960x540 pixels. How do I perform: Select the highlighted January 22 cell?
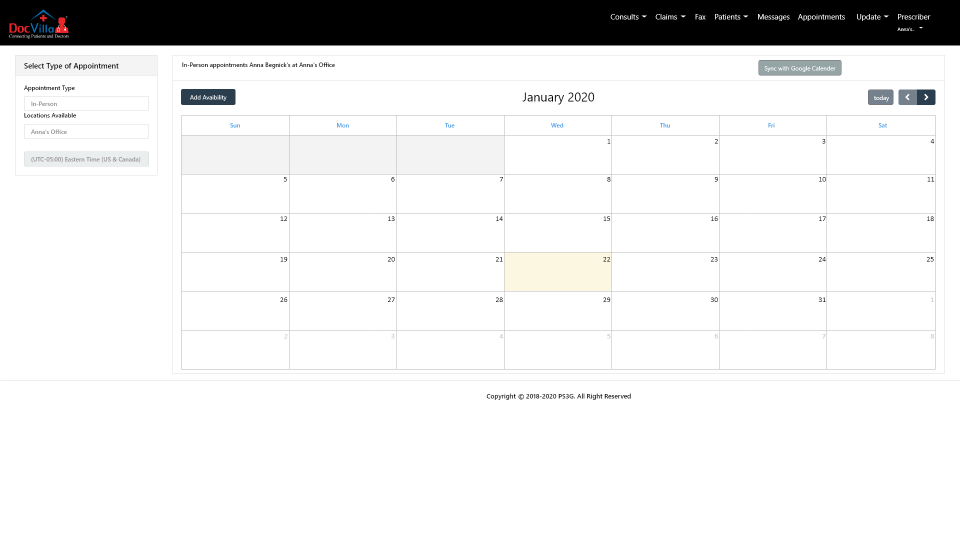point(558,272)
